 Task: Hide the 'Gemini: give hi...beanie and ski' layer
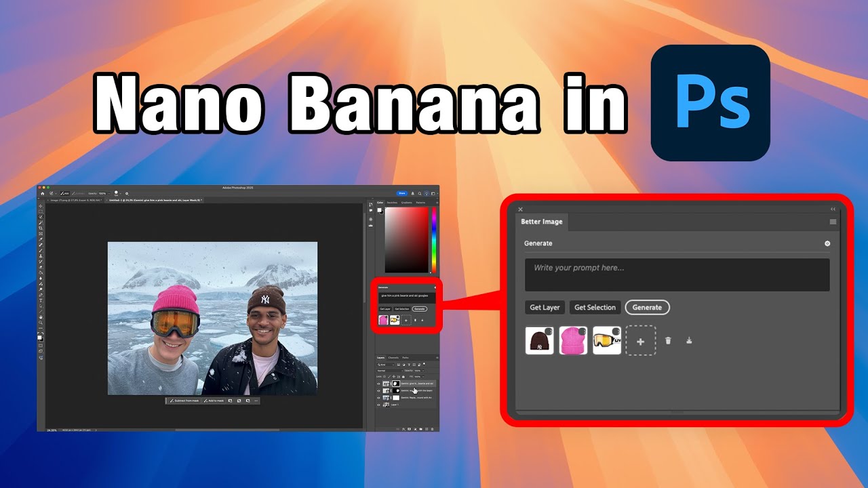click(x=378, y=384)
